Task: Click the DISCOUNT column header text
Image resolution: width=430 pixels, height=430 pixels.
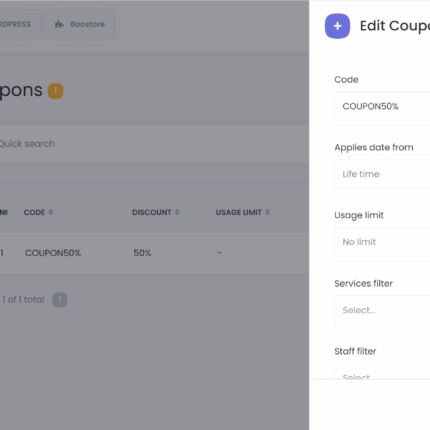Action: [x=152, y=212]
